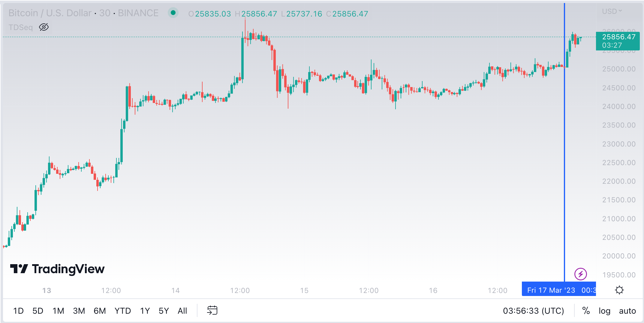Open timezone menu at 03:56:33 (UTC)
The height and width of the screenshot is (323, 644).
[x=533, y=311]
